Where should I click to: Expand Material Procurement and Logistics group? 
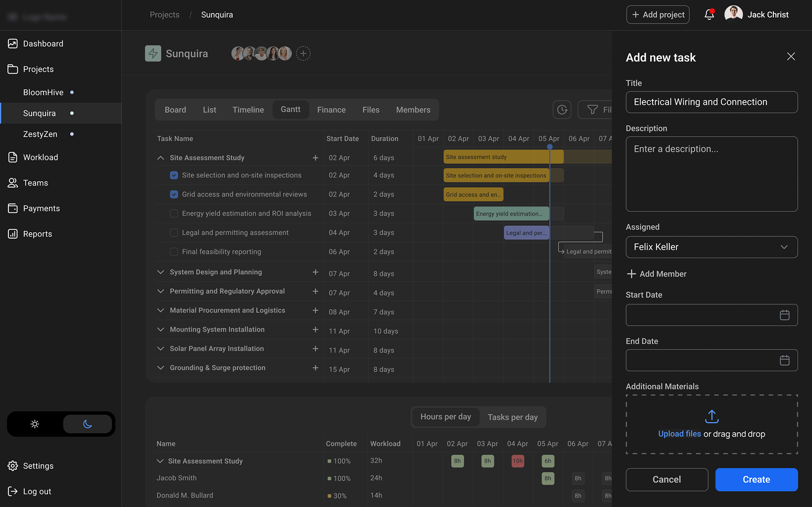(160, 310)
